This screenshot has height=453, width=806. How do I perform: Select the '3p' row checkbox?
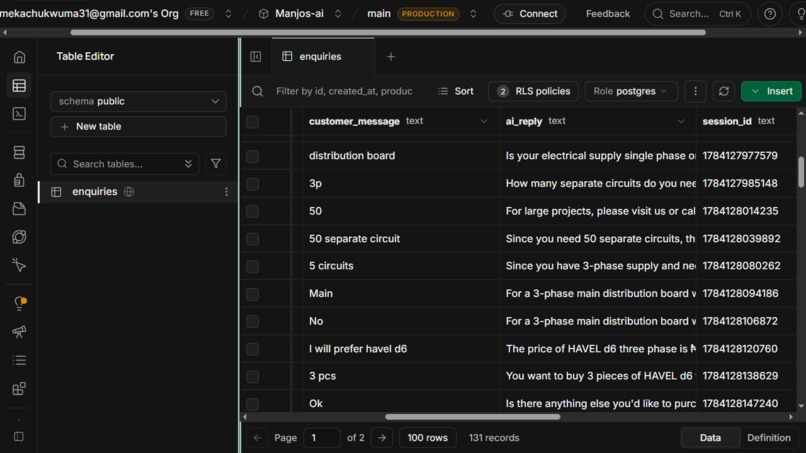coord(252,184)
